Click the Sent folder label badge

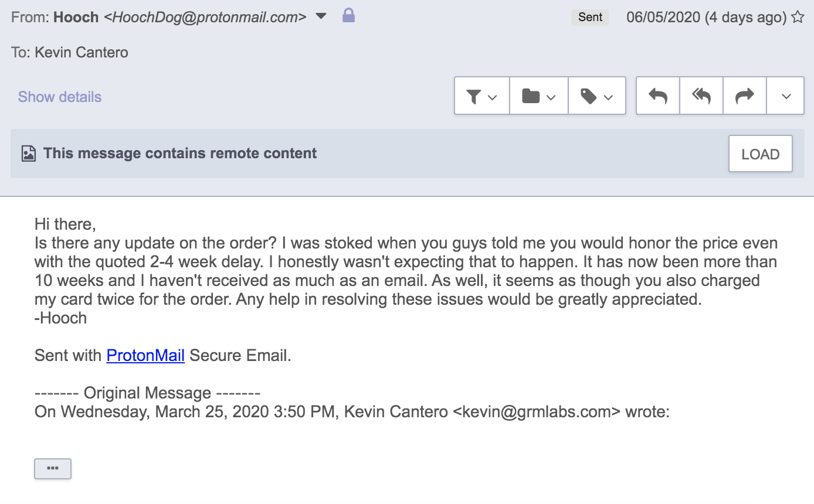(x=590, y=17)
